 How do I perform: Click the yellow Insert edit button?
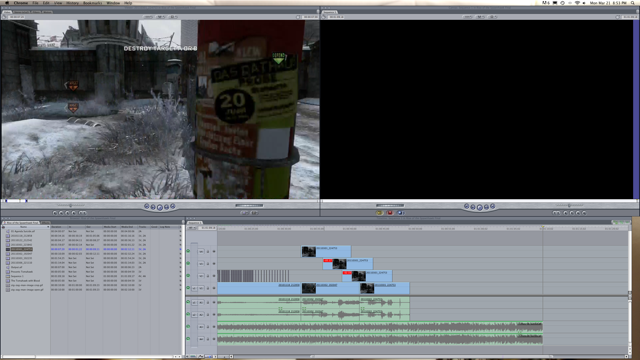(x=379, y=213)
